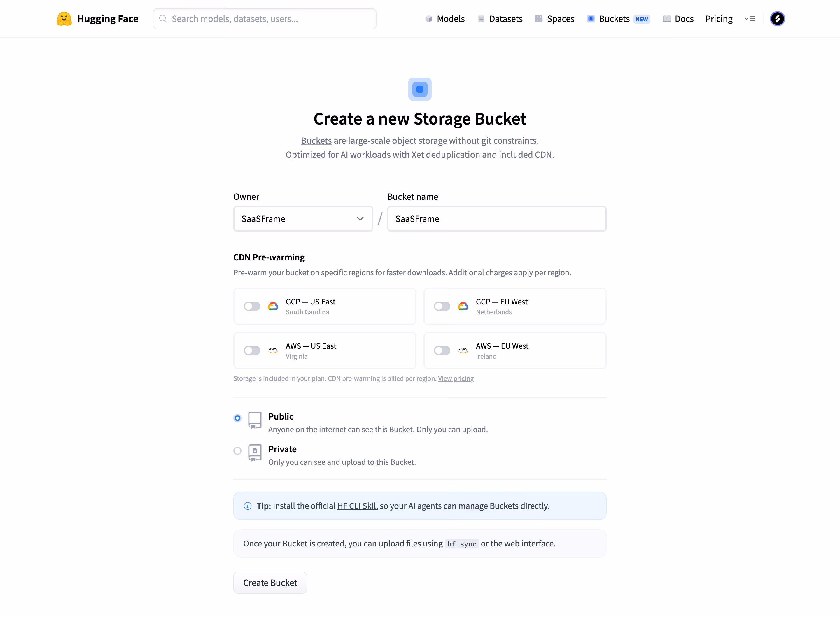Click the Bucket name input field
Viewport: 840px width, 617px height.
(497, 219)
